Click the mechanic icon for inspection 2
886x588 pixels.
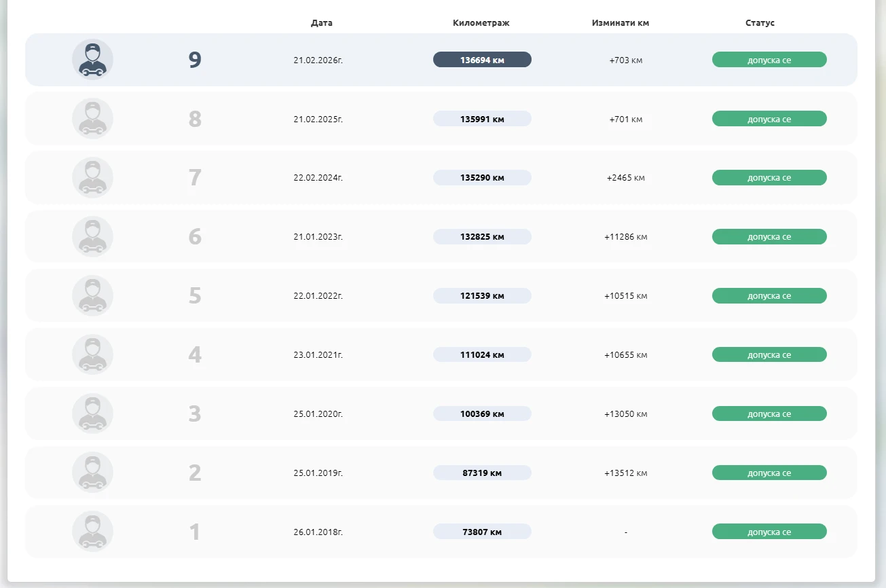pyautogui.click(x=92, y=473)
